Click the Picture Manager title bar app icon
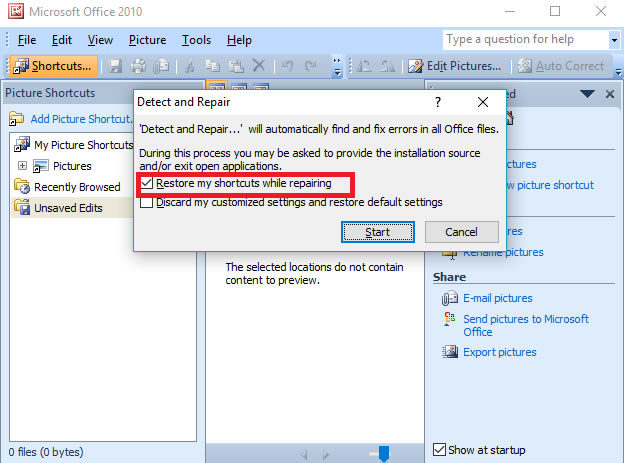 tap(16, 12)
